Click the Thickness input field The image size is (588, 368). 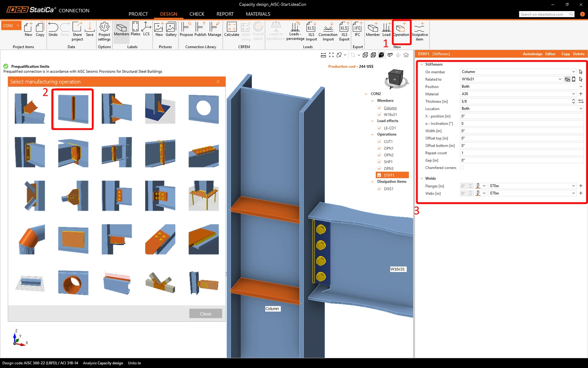click(x=515, y=101)
